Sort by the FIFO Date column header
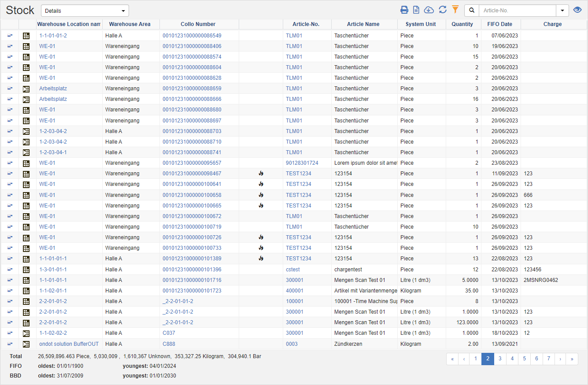The height and width of the screenshot is (385, 588). point(500,24)
